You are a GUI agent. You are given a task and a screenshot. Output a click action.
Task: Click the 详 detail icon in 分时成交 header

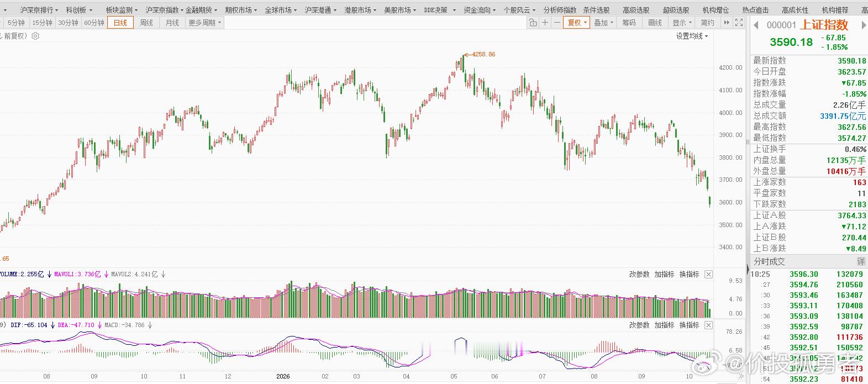pyautogui.click(x=861, y=261)
